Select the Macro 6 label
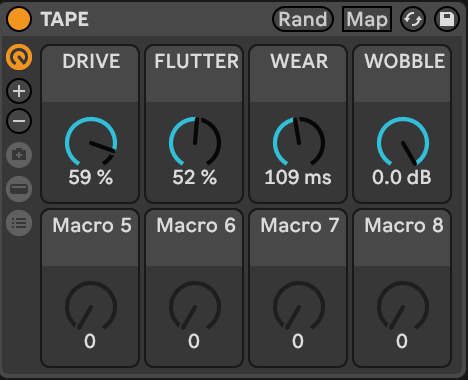 pos(196,225)
